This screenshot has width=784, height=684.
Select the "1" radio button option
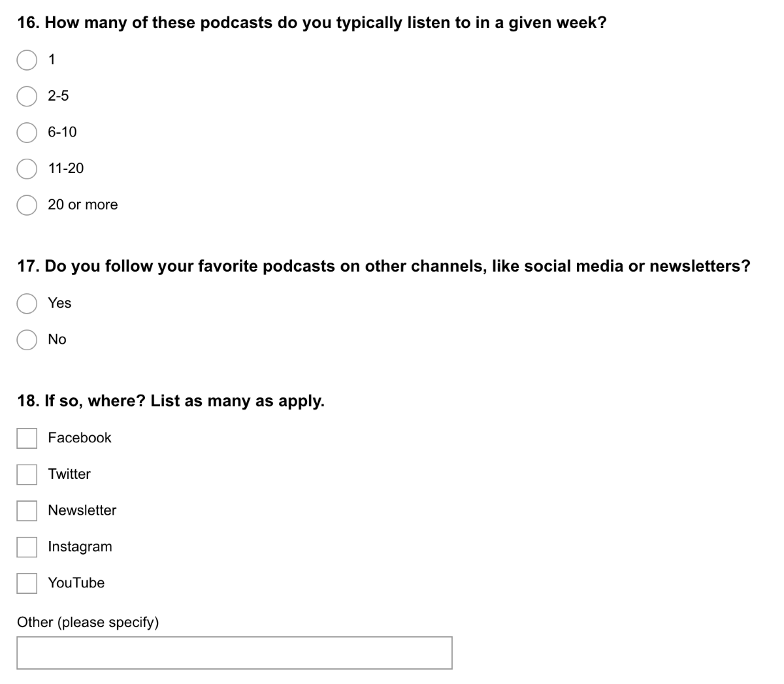(27, 60)
